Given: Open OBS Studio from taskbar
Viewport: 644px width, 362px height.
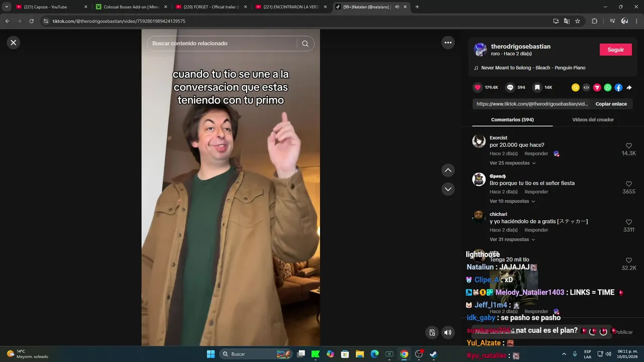Looking at the screenshot, I should click(x=419, y=354).
